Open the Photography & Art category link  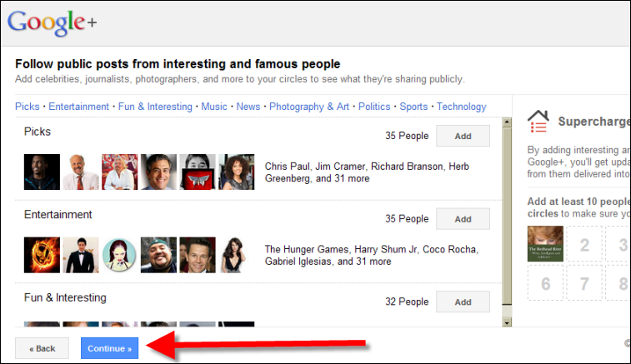click(309, 107)
